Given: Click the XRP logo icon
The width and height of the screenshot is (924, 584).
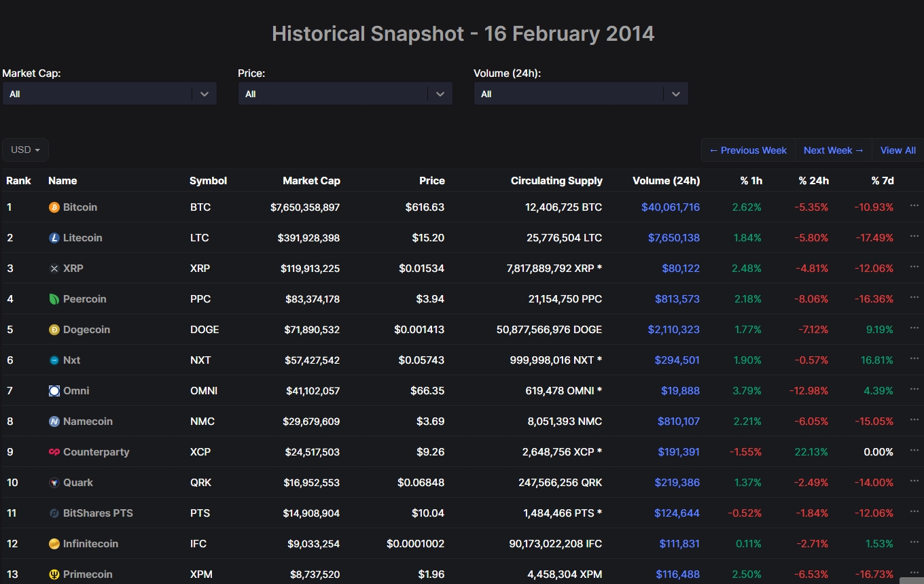Looking at the screenshot, I should (54, 269).
